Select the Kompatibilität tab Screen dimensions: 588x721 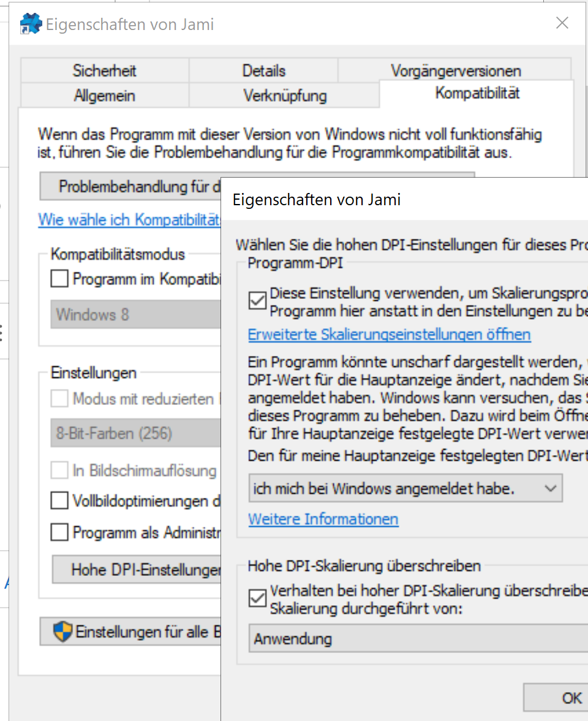click(x=477, y=93)
